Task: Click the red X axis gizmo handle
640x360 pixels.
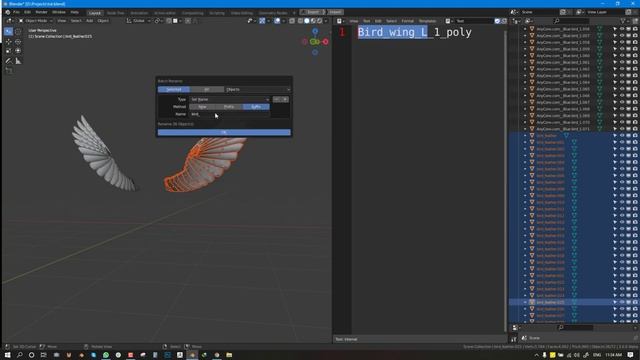Action: point(325,42)
